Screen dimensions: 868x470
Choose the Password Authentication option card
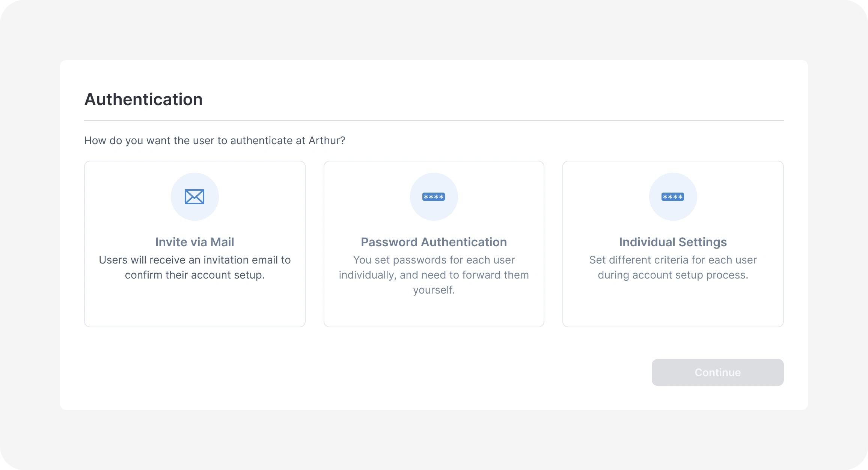pos(434,244)
